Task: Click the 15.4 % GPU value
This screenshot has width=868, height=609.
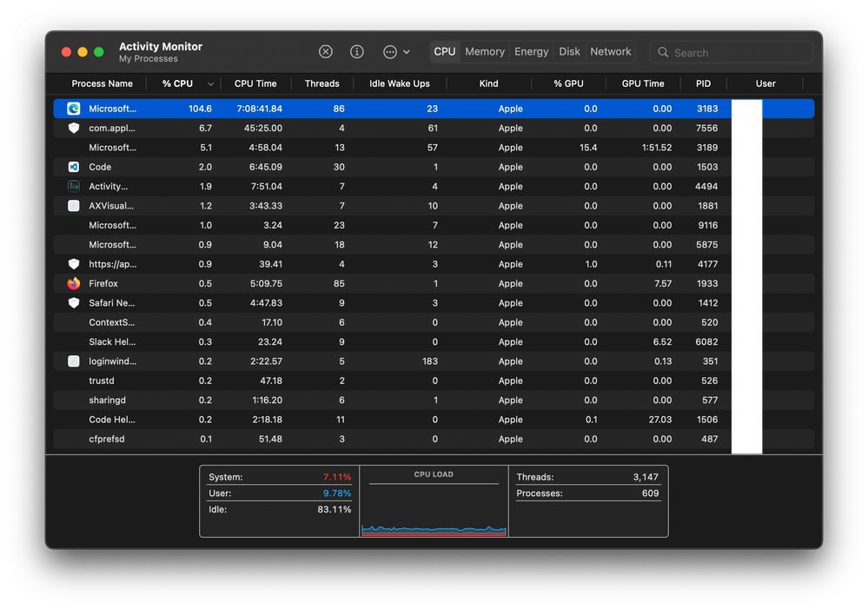Action: 588,148
